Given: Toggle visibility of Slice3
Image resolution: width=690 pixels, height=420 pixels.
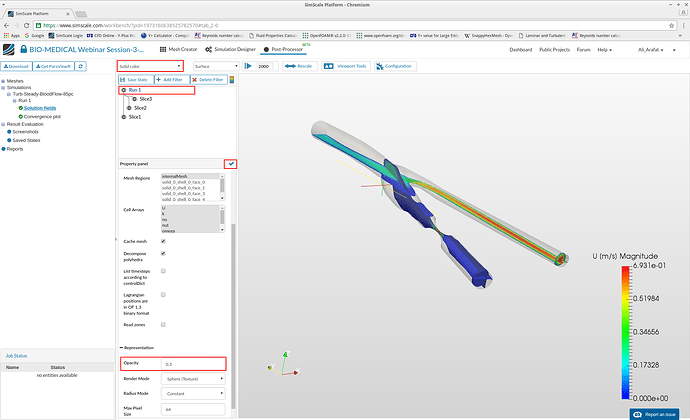Looking at the screenshot, I should pyautogui.click(x=134, y=99).
